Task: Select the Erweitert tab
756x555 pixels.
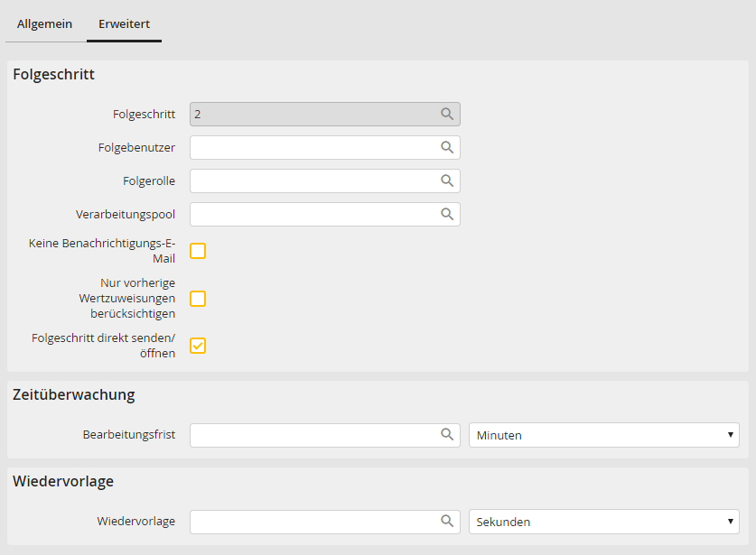Action: point(124,24)
